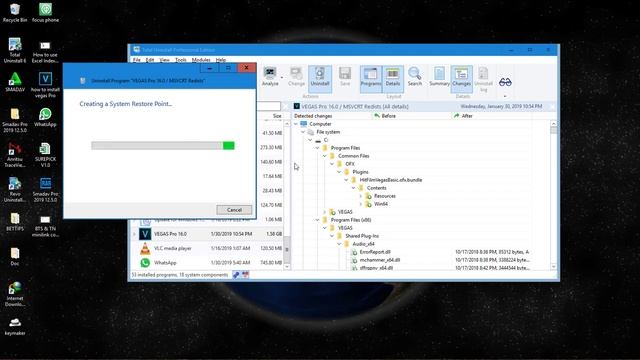Expand the VEGAS Pro 16.0 row arrow
This screenshot has height=360, width=640.
tap(134, 234)
